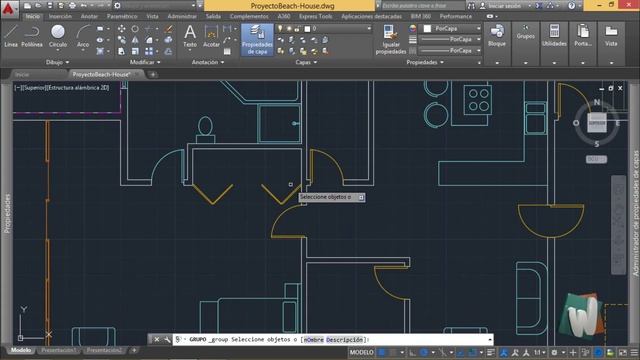640x360 pixels.
Task: Open the AutoCAD application menu
Action: coord(9,8)
